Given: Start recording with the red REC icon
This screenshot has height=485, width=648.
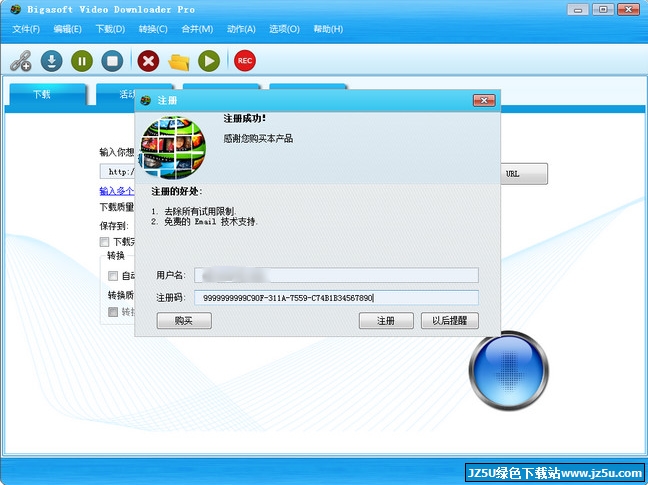Looking at the screenshot, I should coord(245,61).
